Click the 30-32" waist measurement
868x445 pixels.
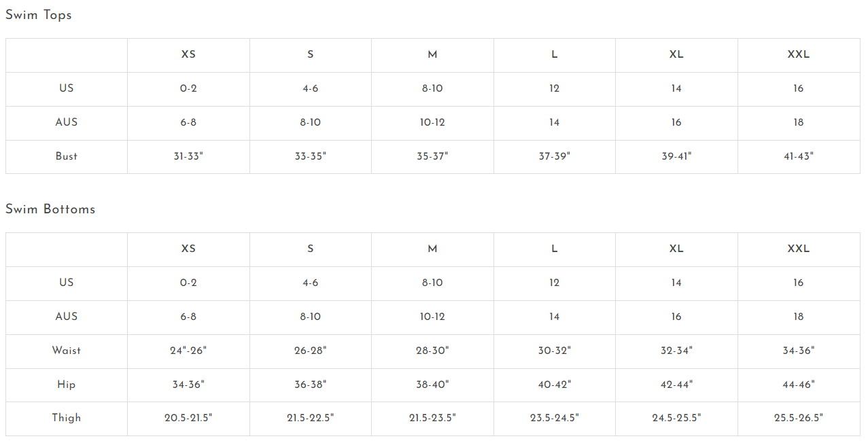point(554,351)
